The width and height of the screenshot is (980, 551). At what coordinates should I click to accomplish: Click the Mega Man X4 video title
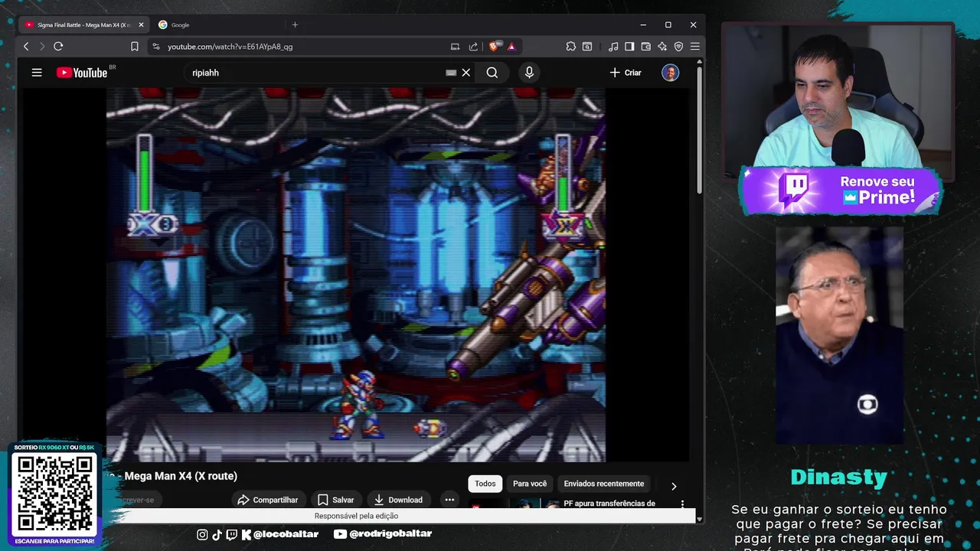coord(181,476)
